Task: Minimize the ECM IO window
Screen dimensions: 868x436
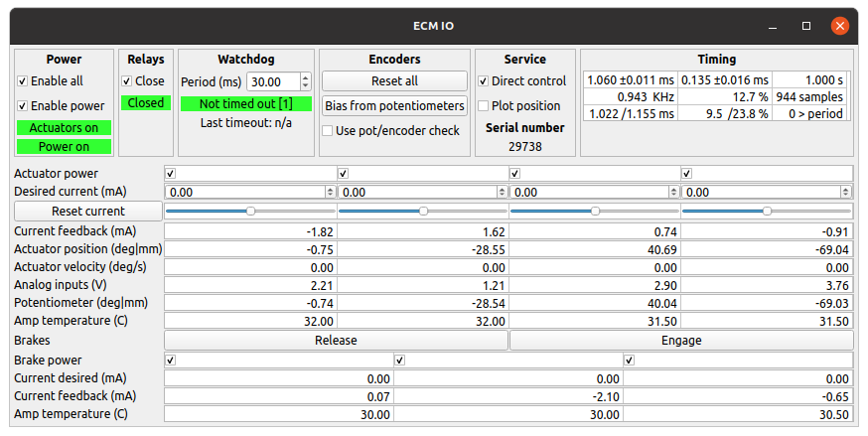Action: [773, 26]
